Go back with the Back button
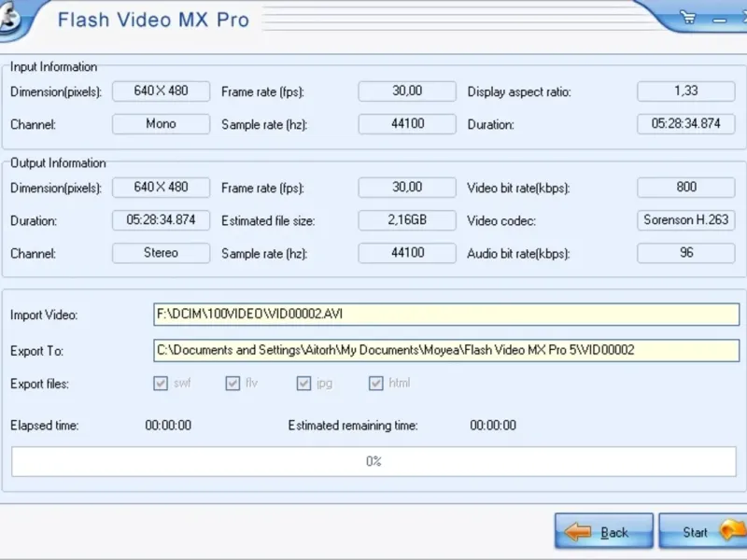 pos(603,531)
